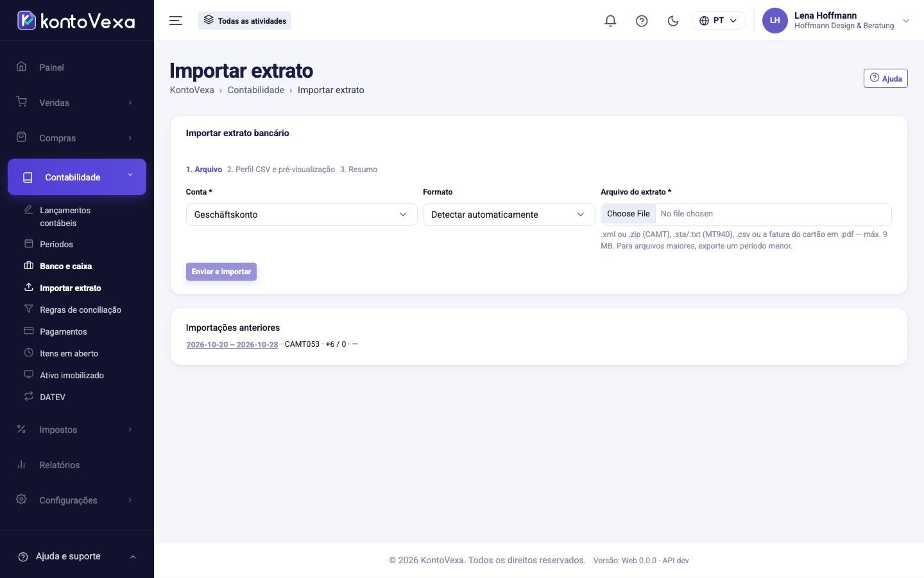Click the Importar extrato upload icon
924x578 pixels.
pyautogui.click(x=28, y=287)
